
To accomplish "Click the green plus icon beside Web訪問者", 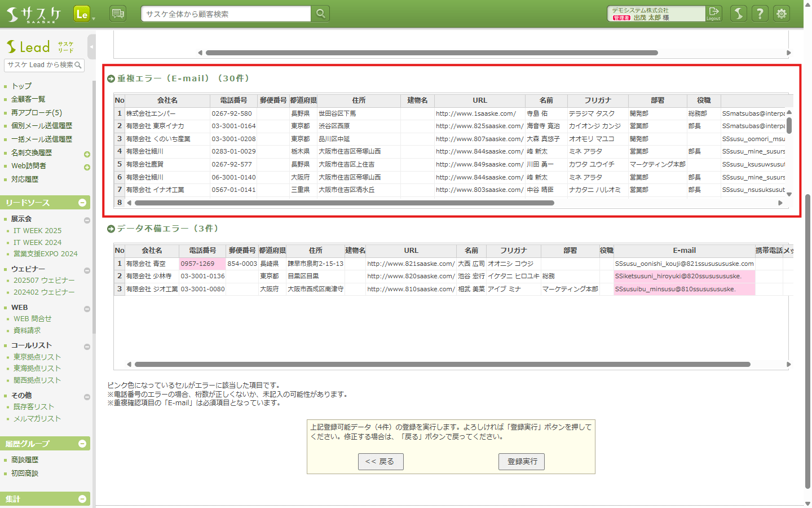I will (x=87, y=167).
